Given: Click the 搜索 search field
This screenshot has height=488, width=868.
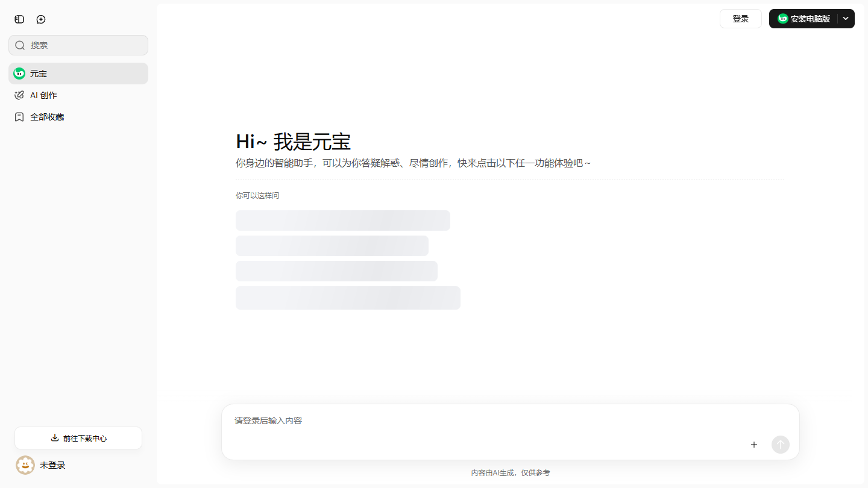Looking at the screenshot, I should (x=78, y=45).
